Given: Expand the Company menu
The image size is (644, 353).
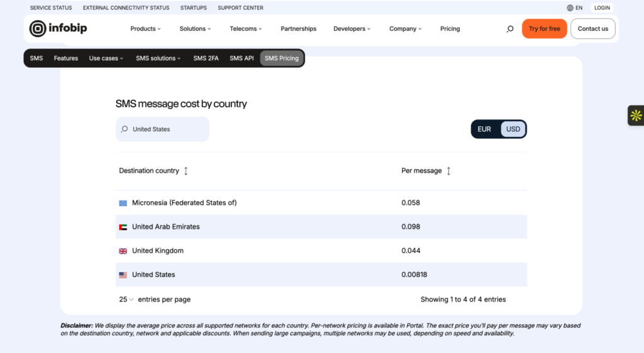Looking at the screenshot, I should (406, 29).
